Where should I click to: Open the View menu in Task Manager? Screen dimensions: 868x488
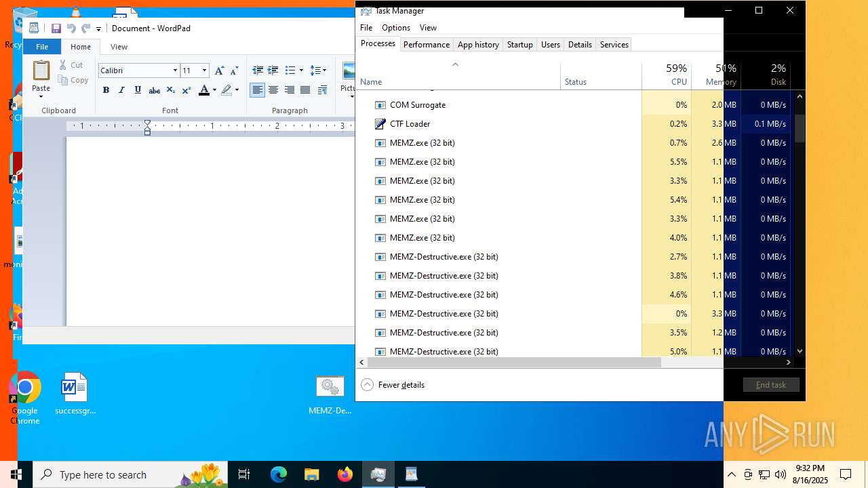pos(428,28)
